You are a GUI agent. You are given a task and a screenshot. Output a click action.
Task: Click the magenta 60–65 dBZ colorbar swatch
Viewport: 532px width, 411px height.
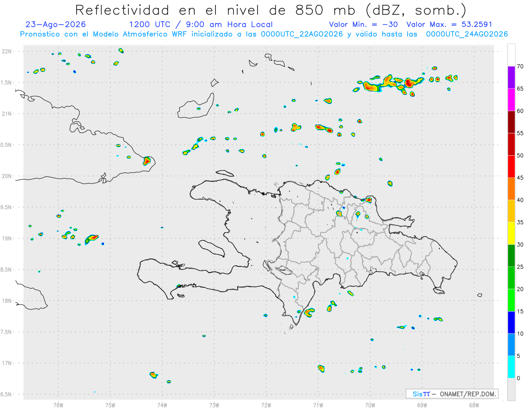tap(511, 100)
